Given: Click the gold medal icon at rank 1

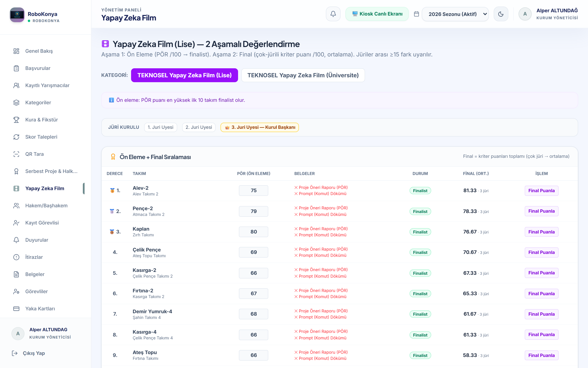Looking at the screenshot, I should click(112, 191).
